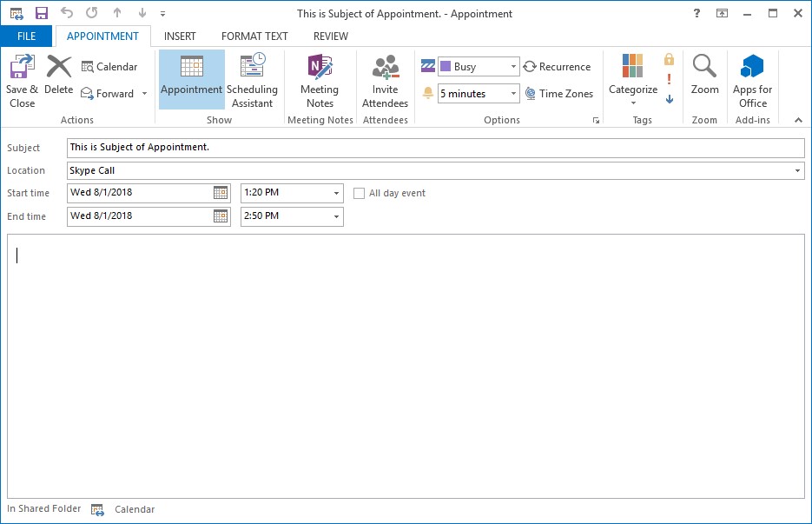Open the 5 minutes reminder dropdown
The image size is (812, 524).
click(513, 94)
